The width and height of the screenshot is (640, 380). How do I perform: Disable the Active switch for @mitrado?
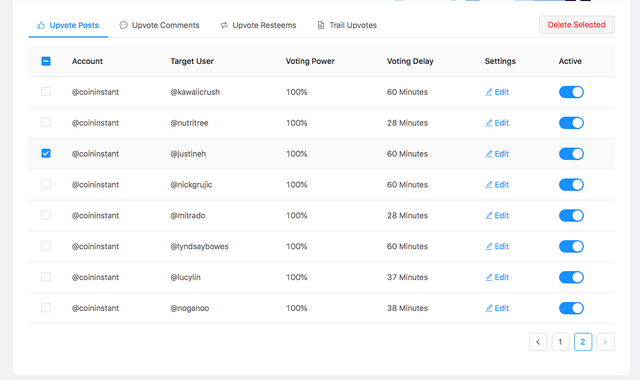point(571,216)
